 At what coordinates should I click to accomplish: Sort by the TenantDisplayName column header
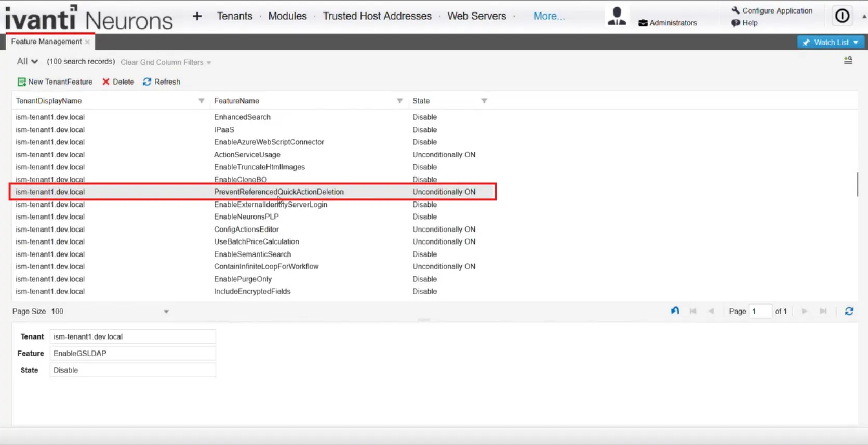coord(49,101)
